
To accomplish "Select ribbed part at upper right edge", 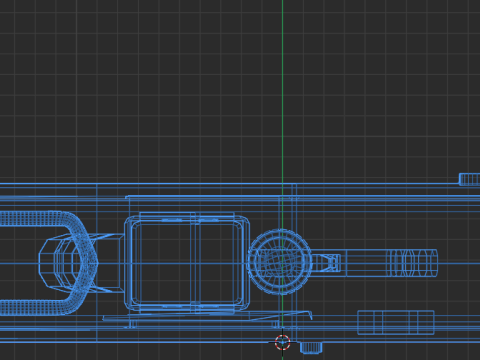I will 469,179.
